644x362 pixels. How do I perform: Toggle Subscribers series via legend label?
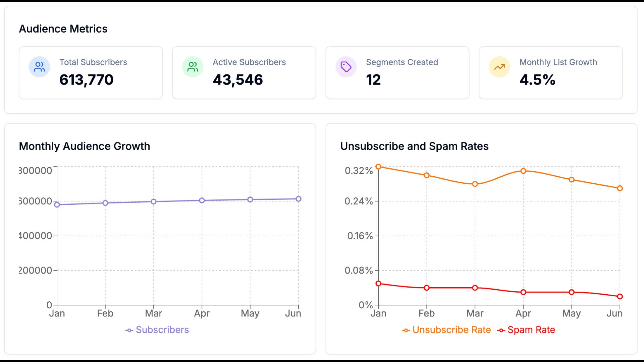162,330
